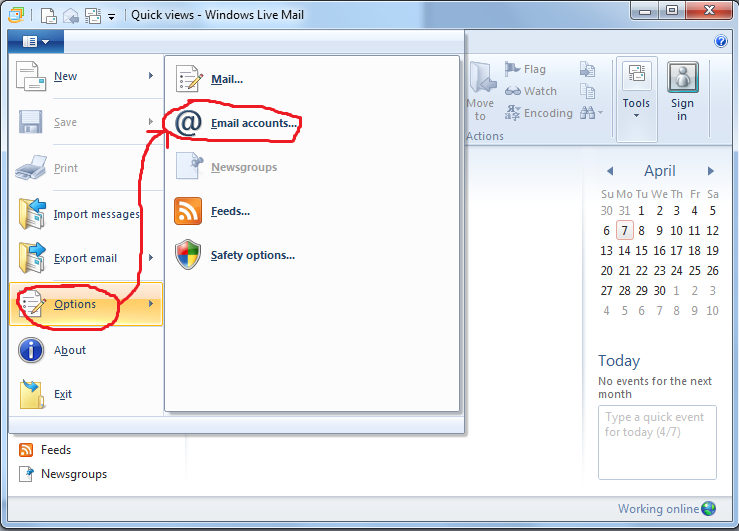This screenshot has height=531, width=739.
Task: Click the Reply quick access toolbar icon
Action: (x=71, y=16)
